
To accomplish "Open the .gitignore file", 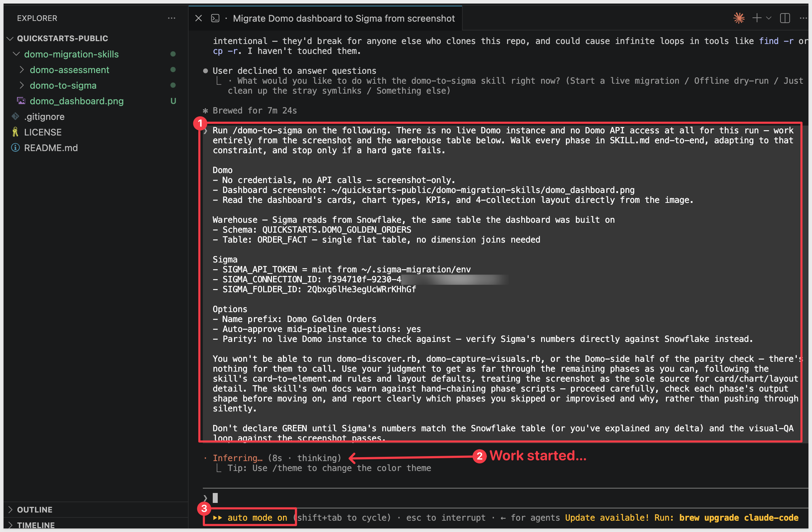I will click(44, 117).
